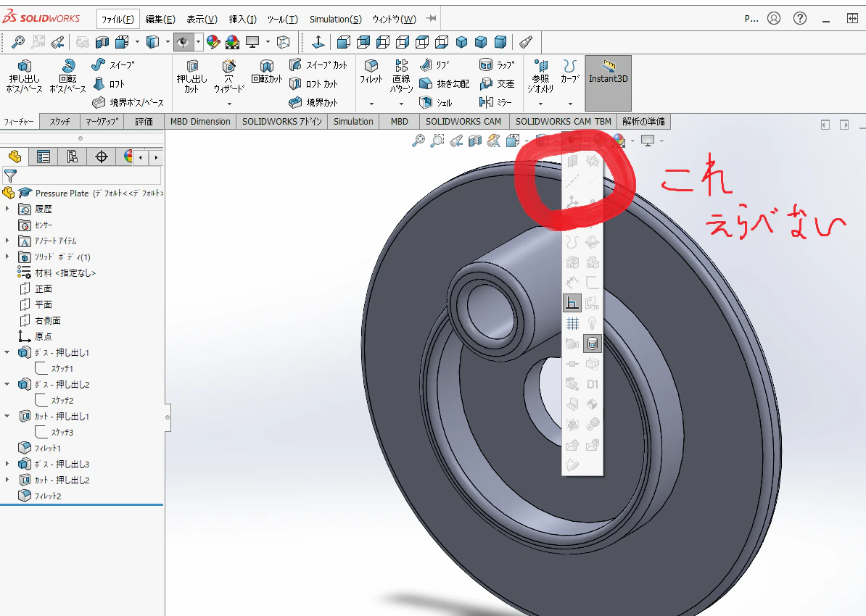Viewport: 866px width, 616px height.
Task: Open the ファイル(F) menu
Action: coord(117,20)
